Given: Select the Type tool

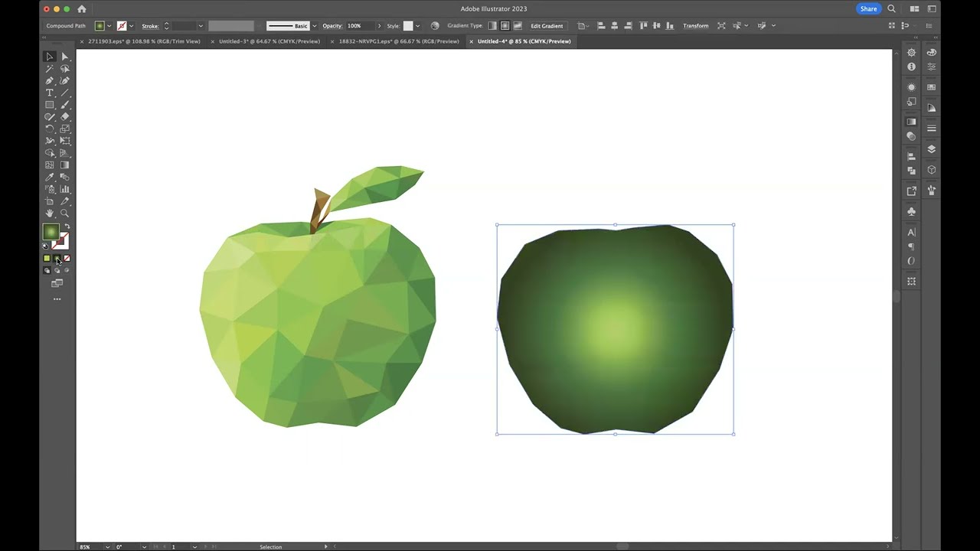Looking at the screenshot, I should tap(50, 93).
